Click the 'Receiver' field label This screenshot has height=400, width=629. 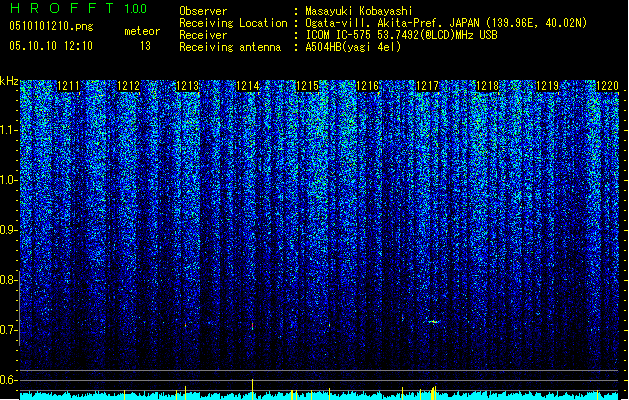tap(203, 35)
